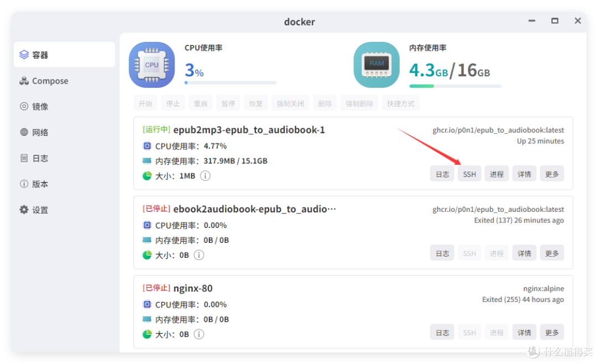
Task: Click the 恢复 resume toolbar button
Action: point(255,103)
